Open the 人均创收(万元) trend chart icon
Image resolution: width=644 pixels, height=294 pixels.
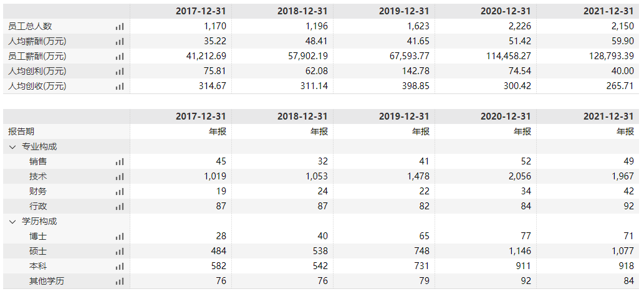click(120, 86)
